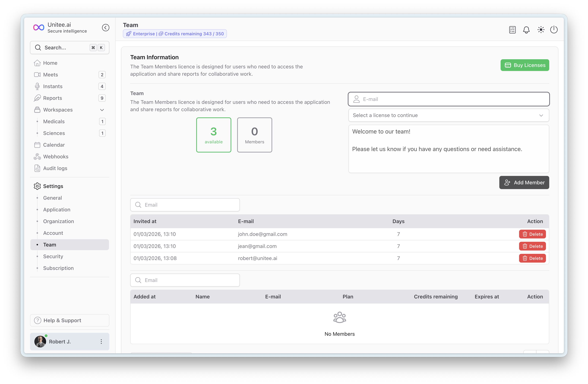Collapse the Workspaces chevron
This screenshot has width=588, height=384.
[x=102, y=110]
